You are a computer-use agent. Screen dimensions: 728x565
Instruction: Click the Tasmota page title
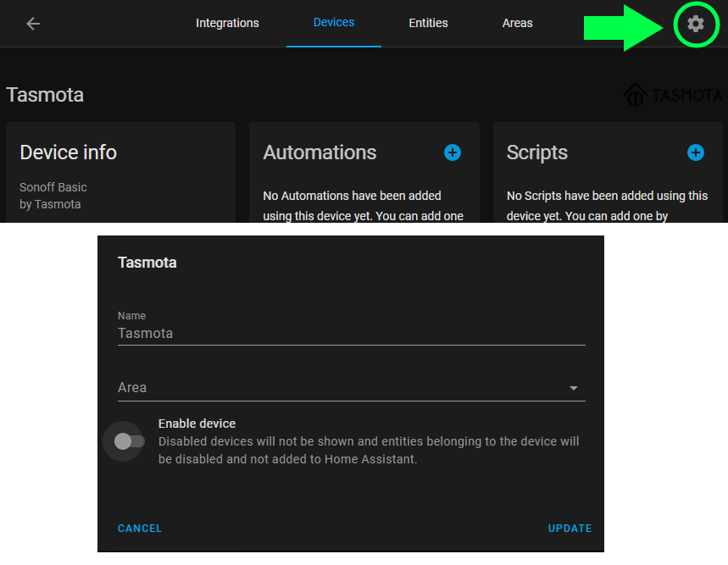click(x=45, y=94)
